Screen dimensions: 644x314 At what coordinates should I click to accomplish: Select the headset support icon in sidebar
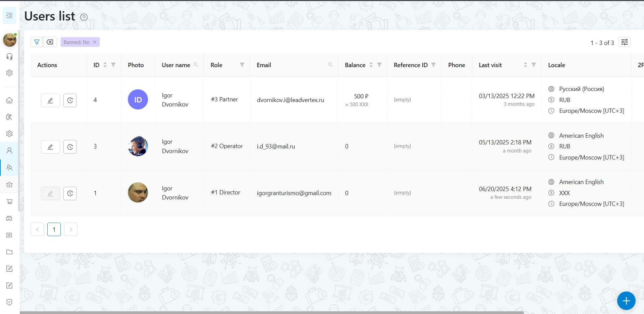[x=10, y=57]
